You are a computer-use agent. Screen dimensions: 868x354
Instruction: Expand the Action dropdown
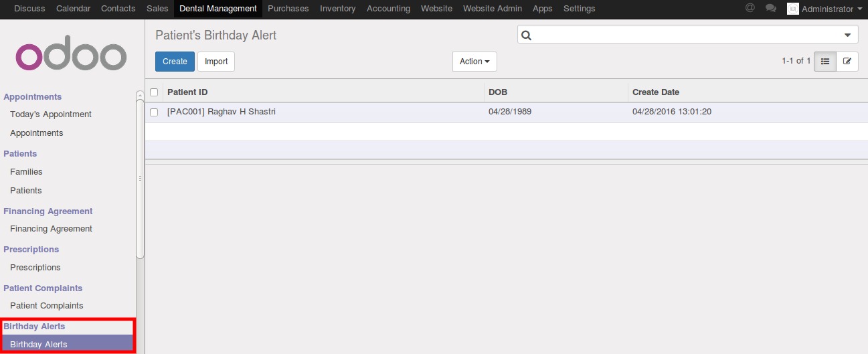474,62
